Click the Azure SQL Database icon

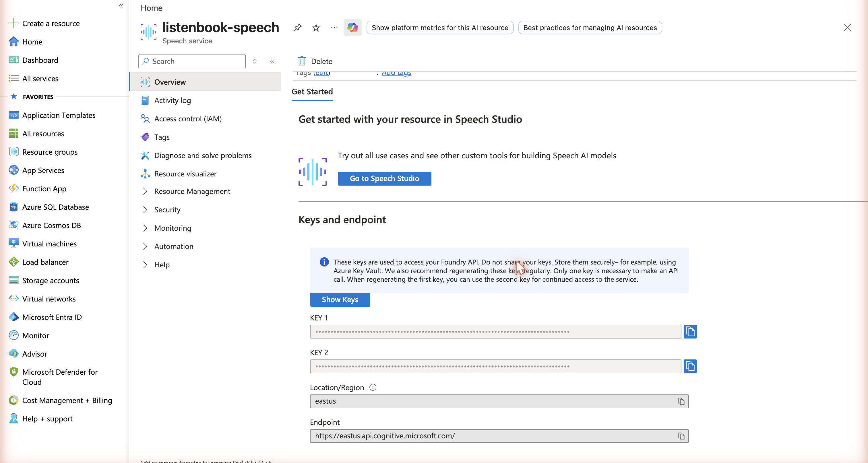13,207
